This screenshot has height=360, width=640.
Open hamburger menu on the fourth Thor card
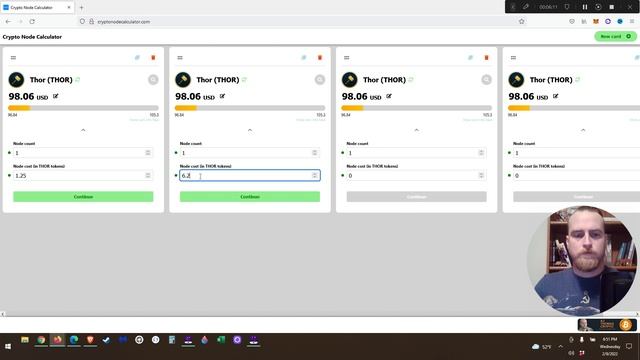point(513,58)
